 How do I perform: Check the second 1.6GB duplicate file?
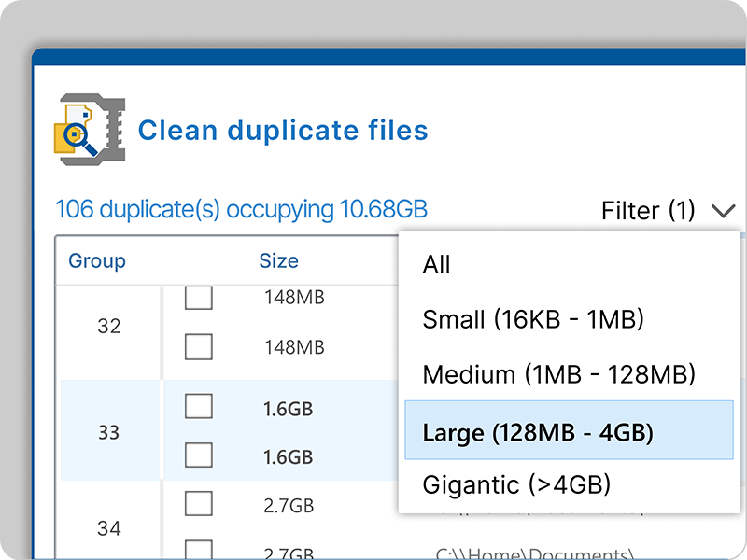(x=198, y=455)
